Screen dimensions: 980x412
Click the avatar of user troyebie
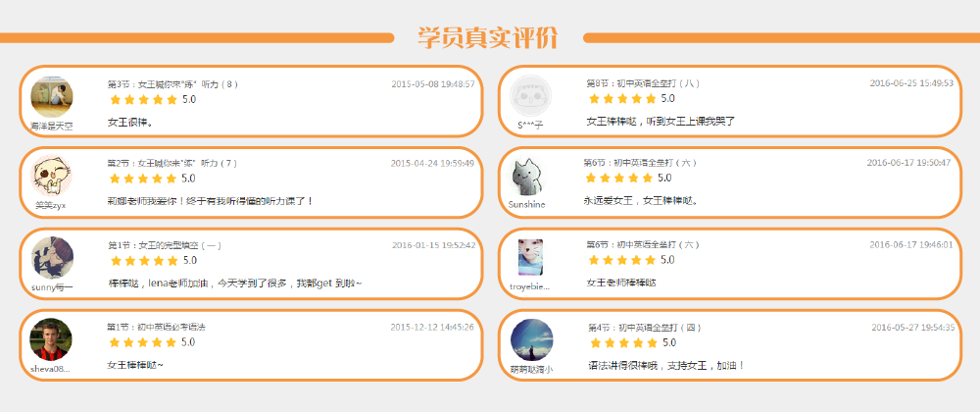click(530, 257)
